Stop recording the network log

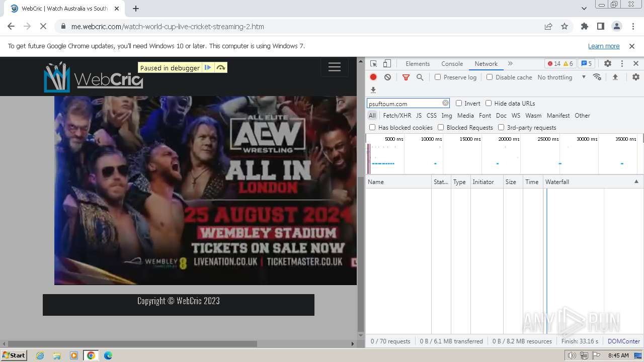pyautogui.click(x=373, y=77)
